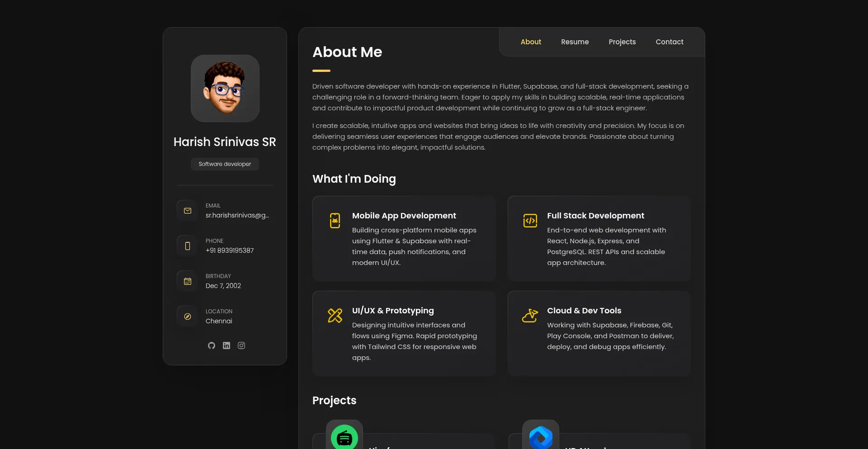Switch to the Contact tab
This screenshot has height=449, width=868.
point(670,42)
